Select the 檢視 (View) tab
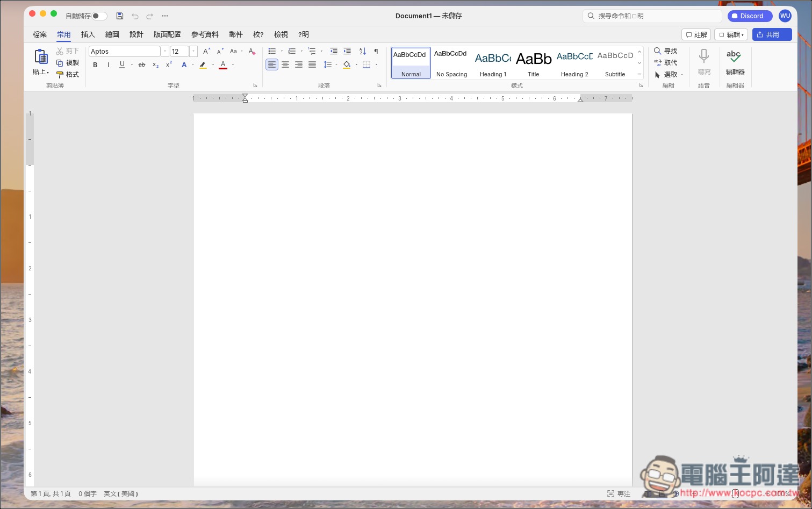 (x=281, y=34)
